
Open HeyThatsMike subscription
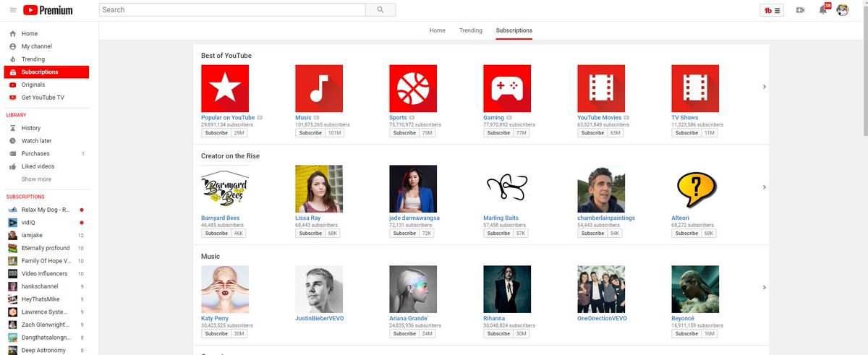[x=46, y=299]
